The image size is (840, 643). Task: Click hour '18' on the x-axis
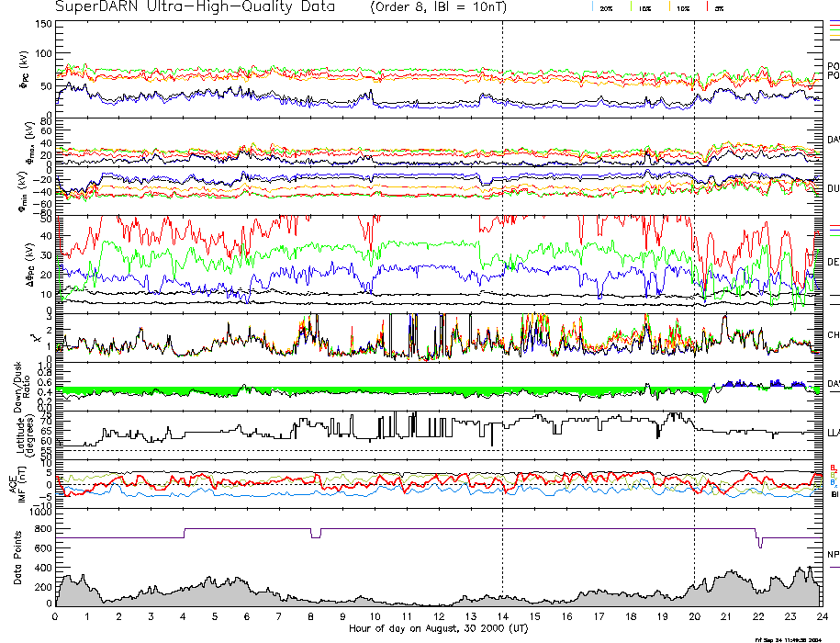point(631,616)
